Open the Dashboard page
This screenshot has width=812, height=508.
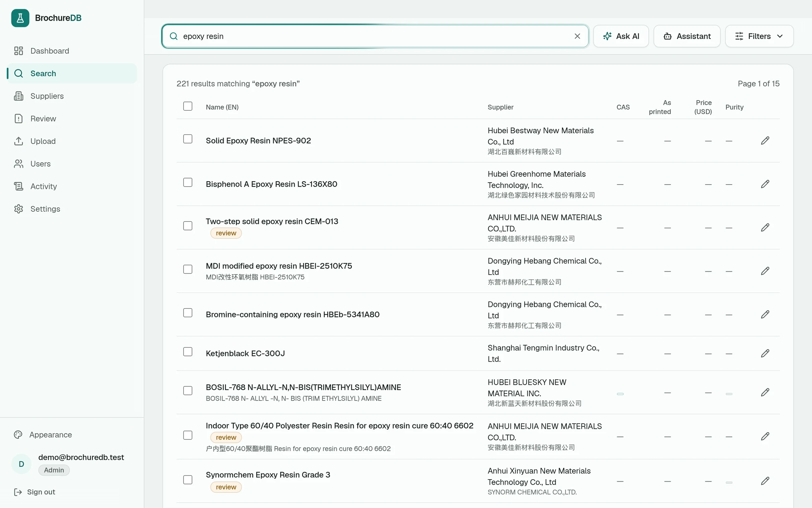tap(72, 51)
